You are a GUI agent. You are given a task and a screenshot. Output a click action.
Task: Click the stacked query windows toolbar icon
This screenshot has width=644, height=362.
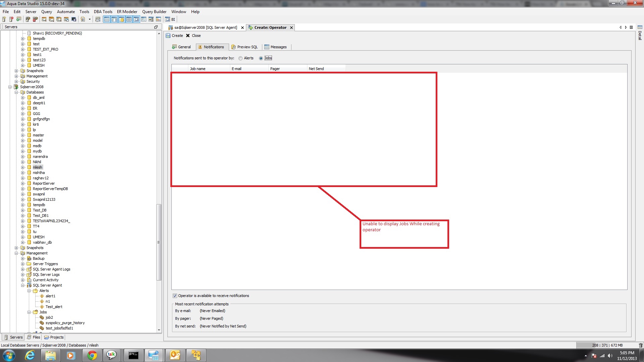pyautogui.click(x=51, y=19)
